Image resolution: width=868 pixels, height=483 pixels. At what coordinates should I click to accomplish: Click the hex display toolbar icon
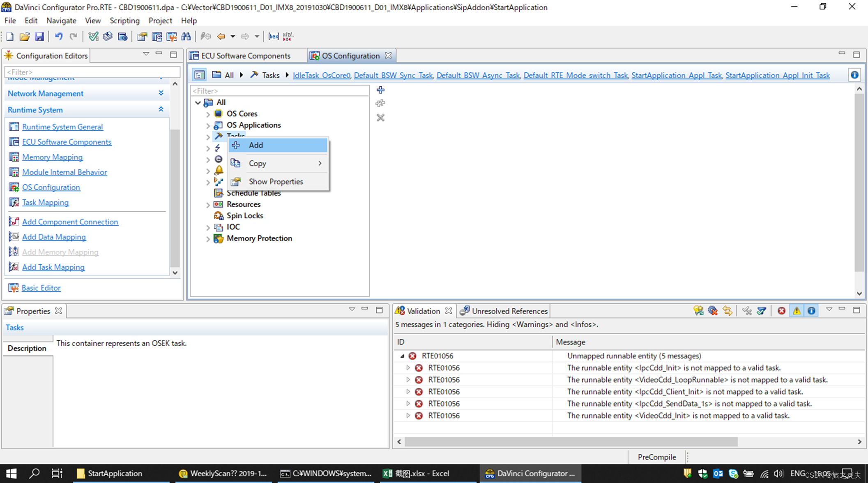273,36
